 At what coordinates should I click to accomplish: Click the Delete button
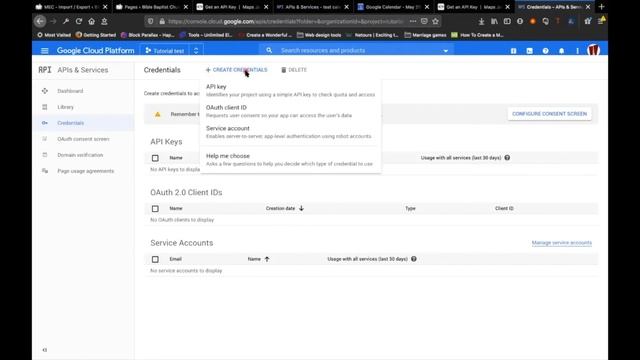click(294, 70)
